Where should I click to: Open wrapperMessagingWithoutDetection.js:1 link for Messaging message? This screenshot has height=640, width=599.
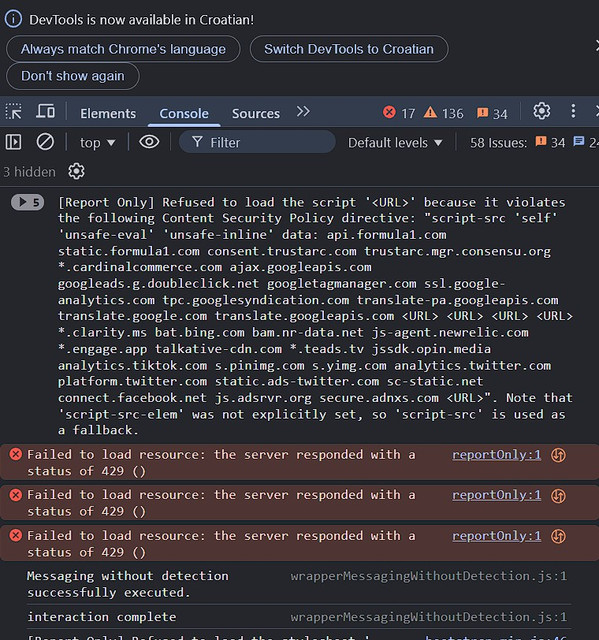[x=428, y=576]
